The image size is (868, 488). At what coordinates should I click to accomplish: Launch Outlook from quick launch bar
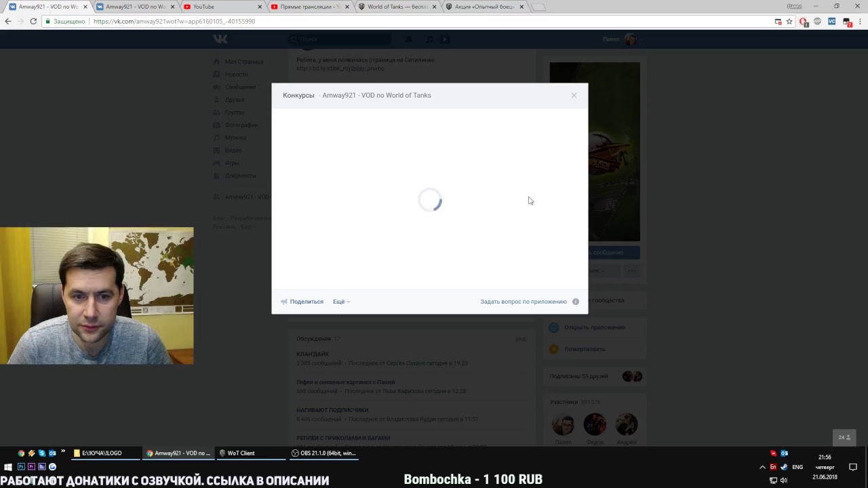52,453
